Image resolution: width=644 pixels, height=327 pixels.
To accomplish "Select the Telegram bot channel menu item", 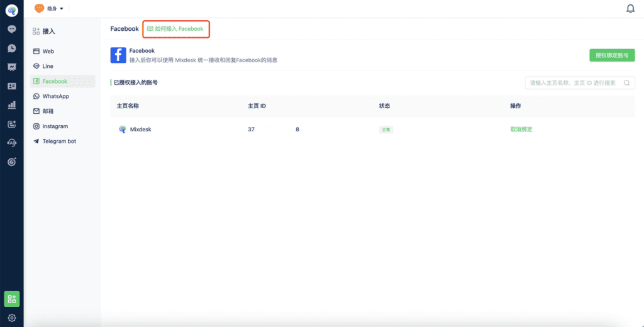I will (62, 141).
